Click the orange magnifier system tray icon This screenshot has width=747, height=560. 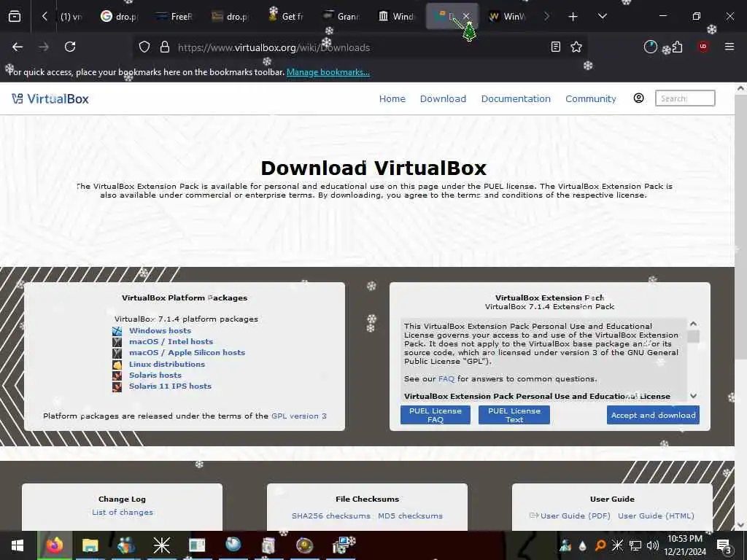click(600, 545)
